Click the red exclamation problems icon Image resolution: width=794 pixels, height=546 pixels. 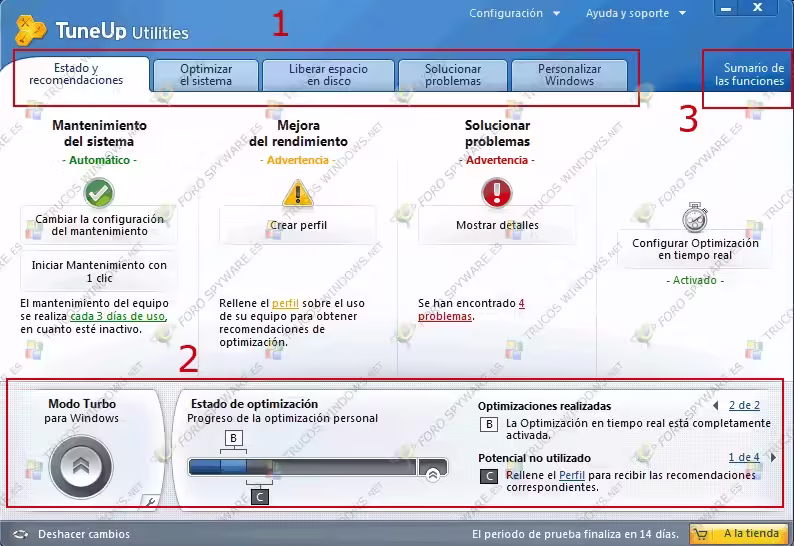[x=497, y=192]
